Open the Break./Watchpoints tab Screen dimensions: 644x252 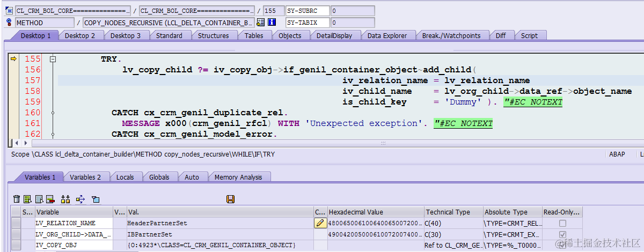click(451, 35)
